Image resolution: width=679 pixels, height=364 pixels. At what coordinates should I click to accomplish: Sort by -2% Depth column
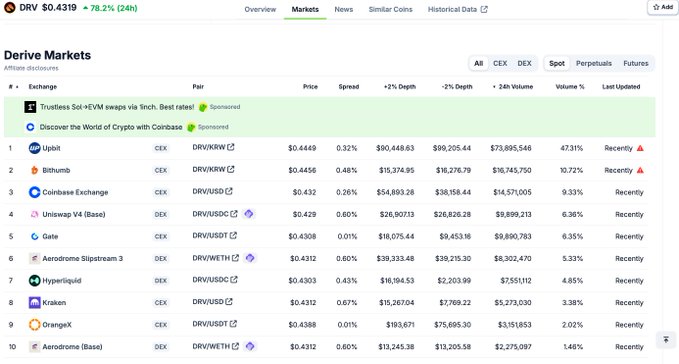click(x=457, y=87)
